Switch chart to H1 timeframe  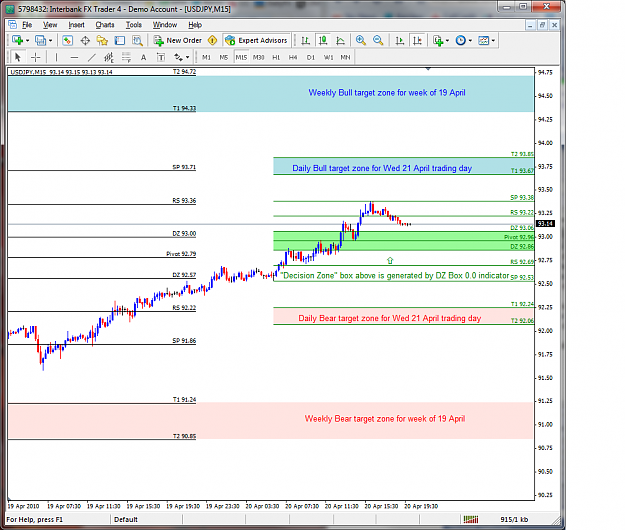(x=276, y=57)
